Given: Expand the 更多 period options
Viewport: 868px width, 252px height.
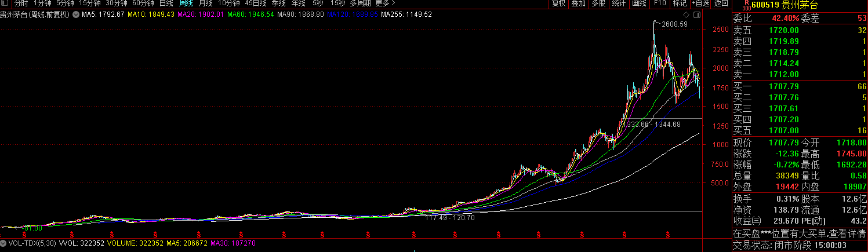Looking at the screenshot, I should [386, 3].
